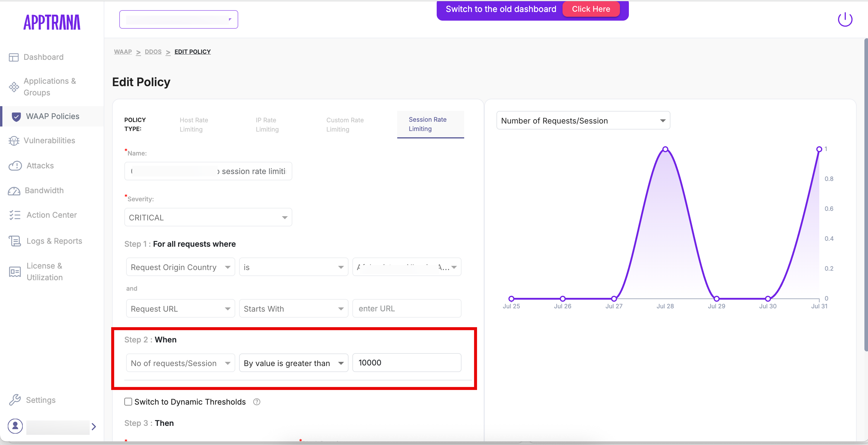Open License & Utilization menu item

(x=45, y=272)
